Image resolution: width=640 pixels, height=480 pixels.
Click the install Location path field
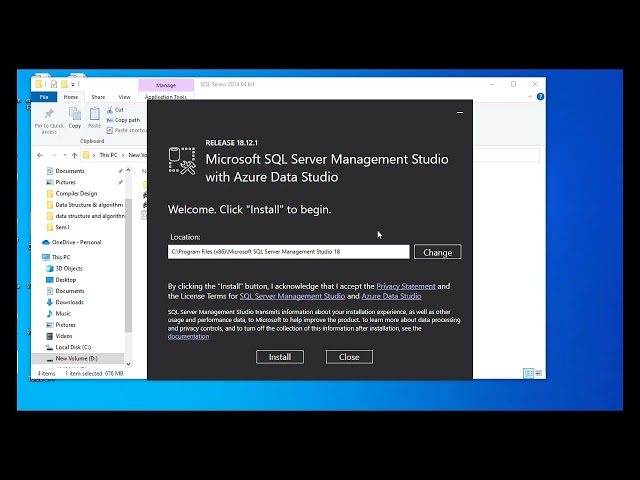pyautogui.click(x=288, y=252)
